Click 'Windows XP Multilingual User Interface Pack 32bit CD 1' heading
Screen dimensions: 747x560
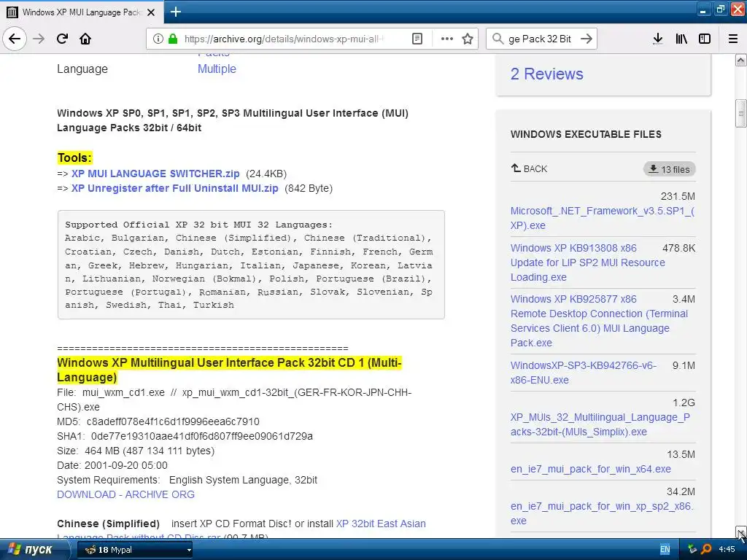[229, 370]
